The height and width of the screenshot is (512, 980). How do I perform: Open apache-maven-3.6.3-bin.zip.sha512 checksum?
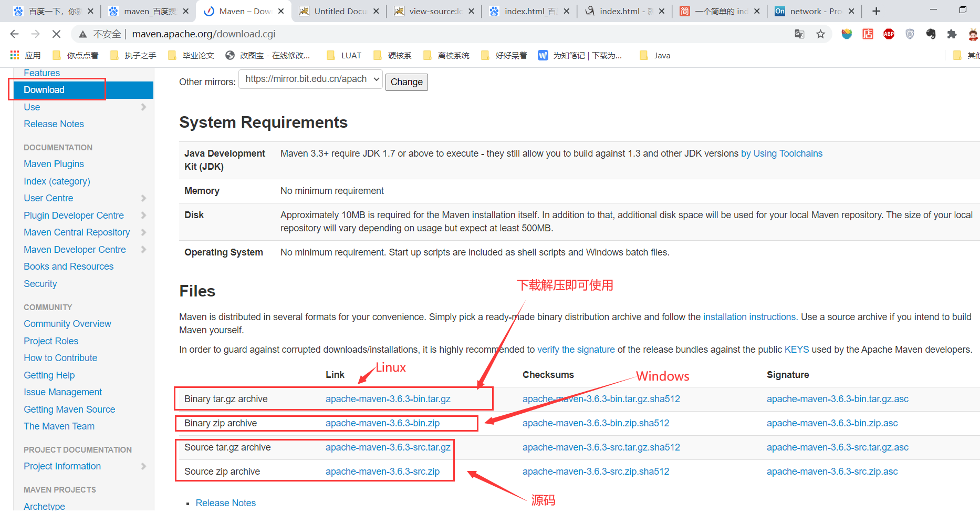596,423
